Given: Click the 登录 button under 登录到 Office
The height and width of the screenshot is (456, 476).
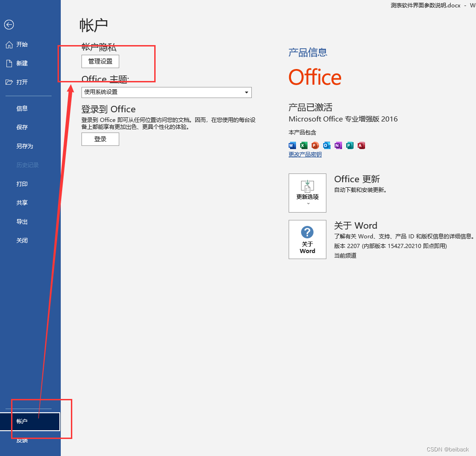Looking at the screenshot, I should point(100,139).
